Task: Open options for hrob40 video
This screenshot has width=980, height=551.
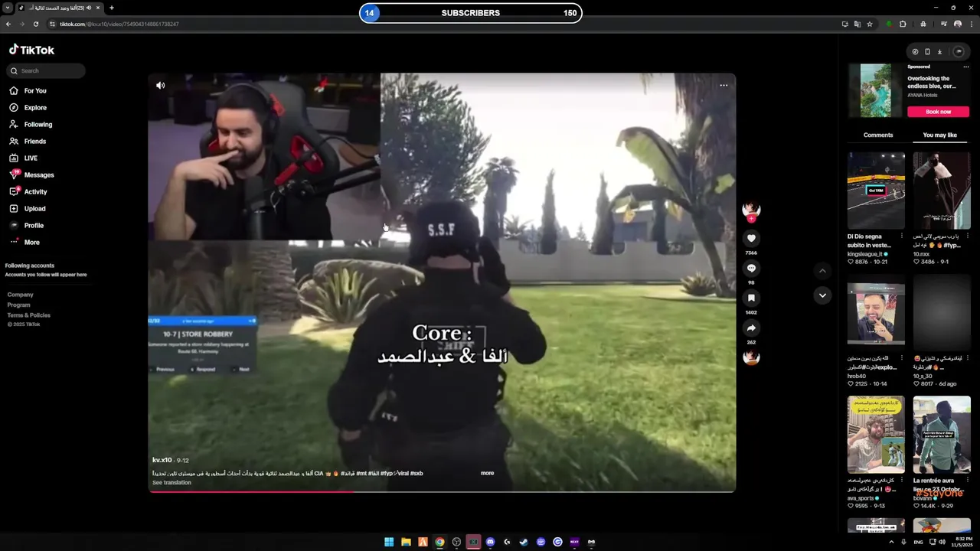Action: click(901, 358)
